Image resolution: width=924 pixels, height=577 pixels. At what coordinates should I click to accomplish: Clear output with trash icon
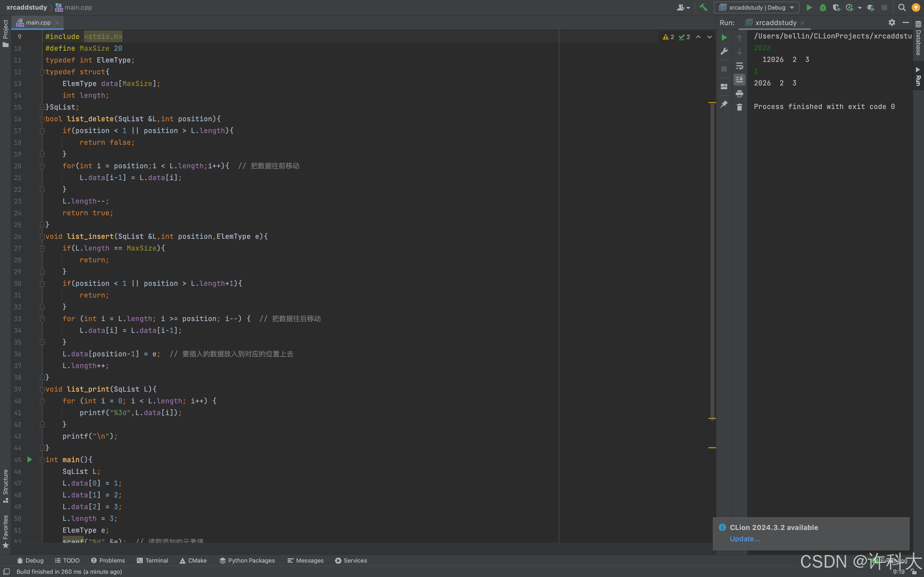pos(739,107)
